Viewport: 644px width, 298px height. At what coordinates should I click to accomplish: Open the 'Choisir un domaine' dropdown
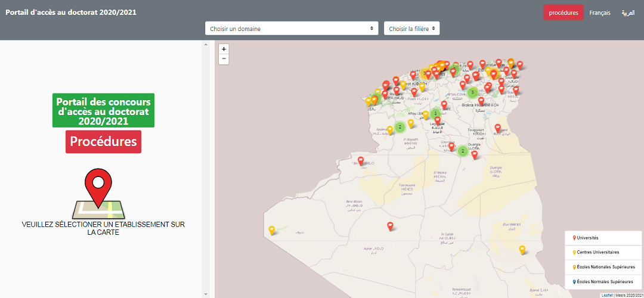pos(292,29)
